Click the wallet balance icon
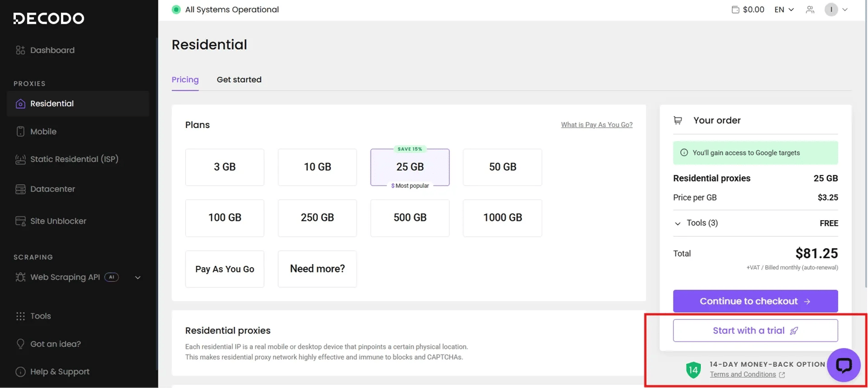The image size is (868, 388). [735, 9]
